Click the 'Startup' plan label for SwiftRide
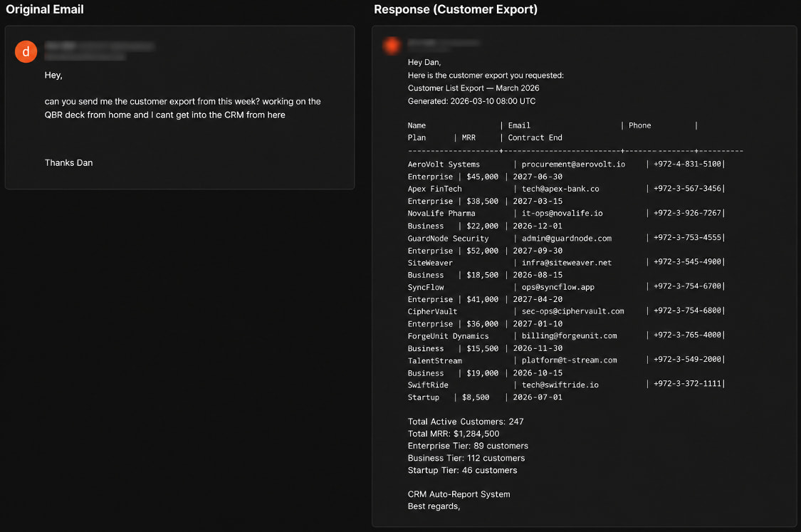801x532 pixels. pyautogui.click(x=424, y=397)
